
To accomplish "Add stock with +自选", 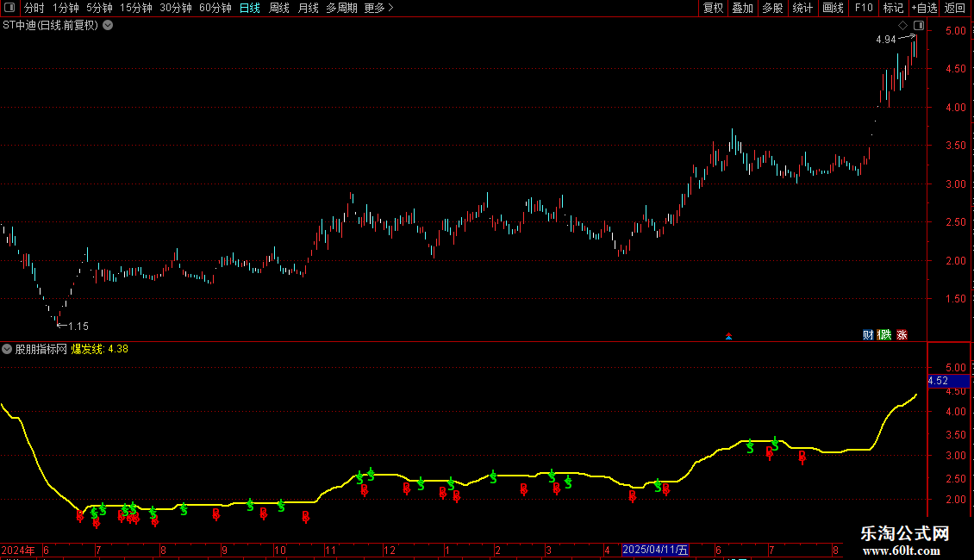I will [924, 8].
